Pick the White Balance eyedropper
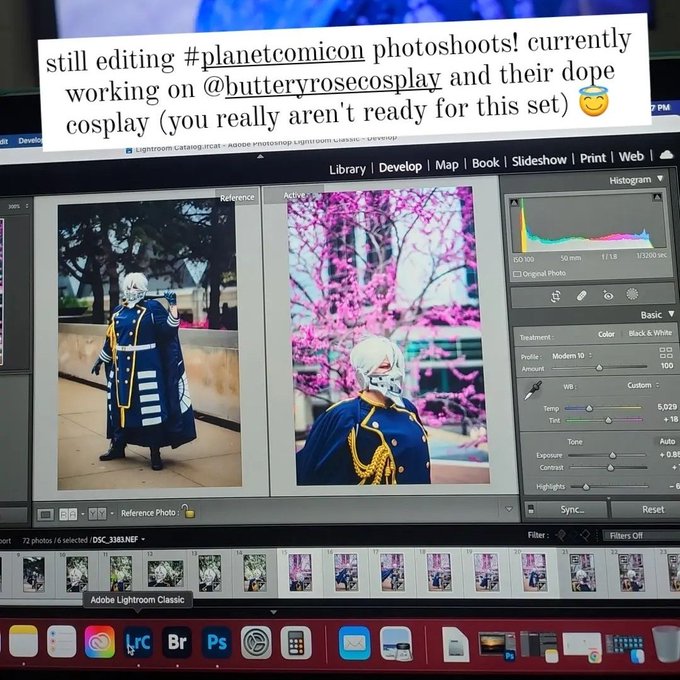The image size is (680, 680). (533, 390)
